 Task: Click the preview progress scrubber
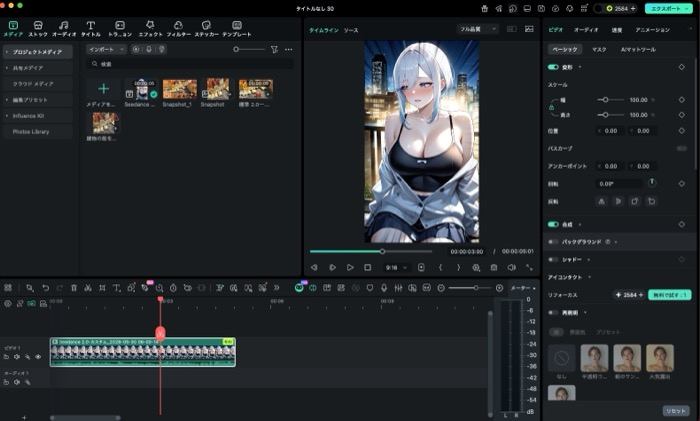click(382, 251)
